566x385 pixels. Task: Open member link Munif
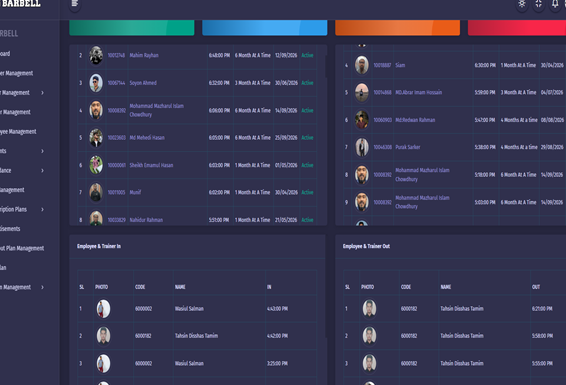(x=135, y=192)
